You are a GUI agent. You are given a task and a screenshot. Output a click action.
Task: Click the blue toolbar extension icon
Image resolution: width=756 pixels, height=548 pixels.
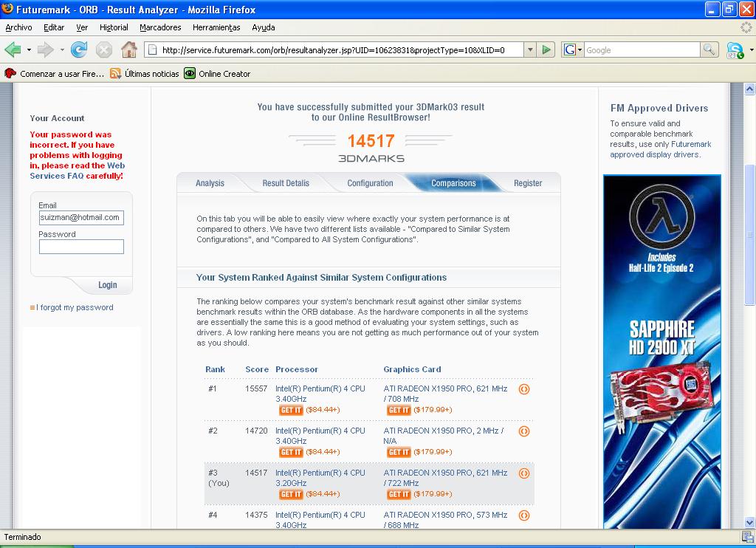pos(735,50)
